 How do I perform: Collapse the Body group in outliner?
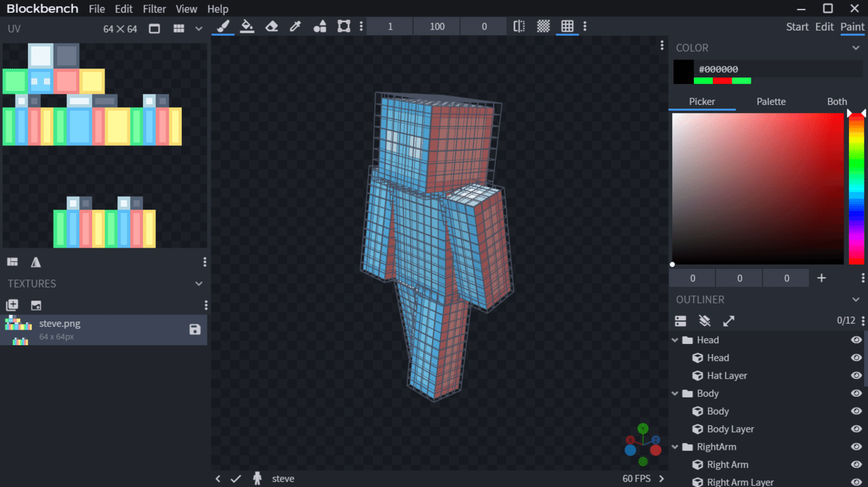675,394
